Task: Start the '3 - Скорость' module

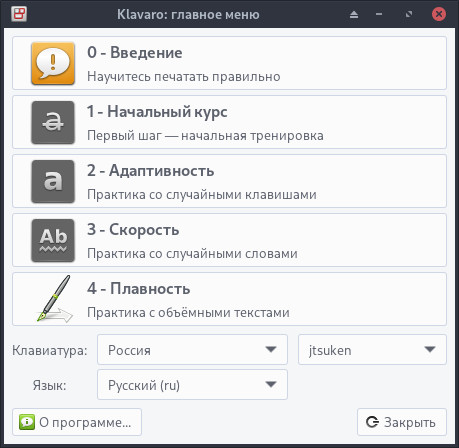Action: (x=229, y=240)
